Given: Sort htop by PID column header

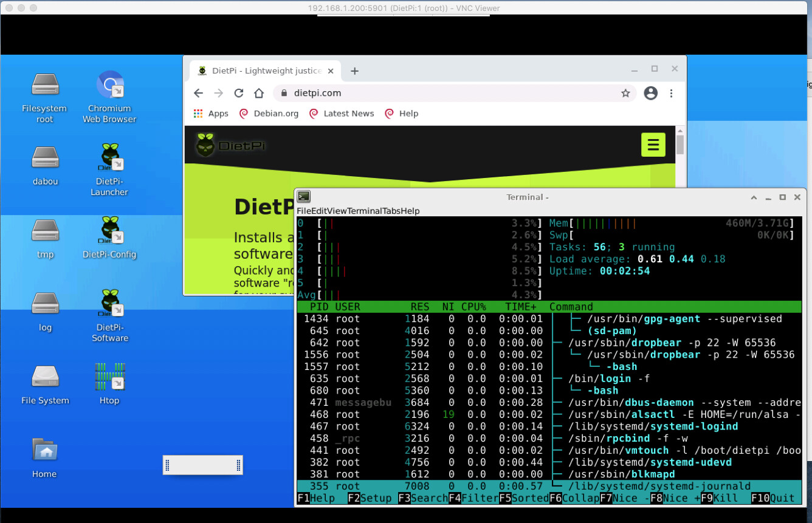Looking at the screenshot, I should tap(319, 307).
